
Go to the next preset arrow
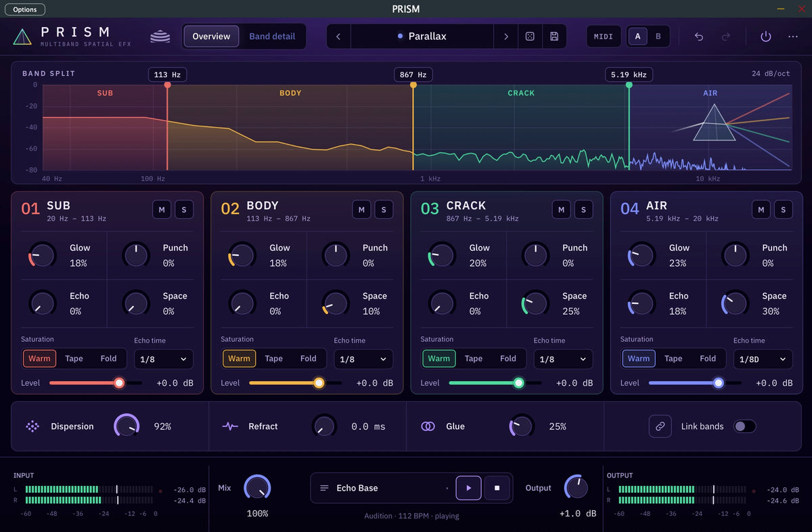[x=505, y=37]
